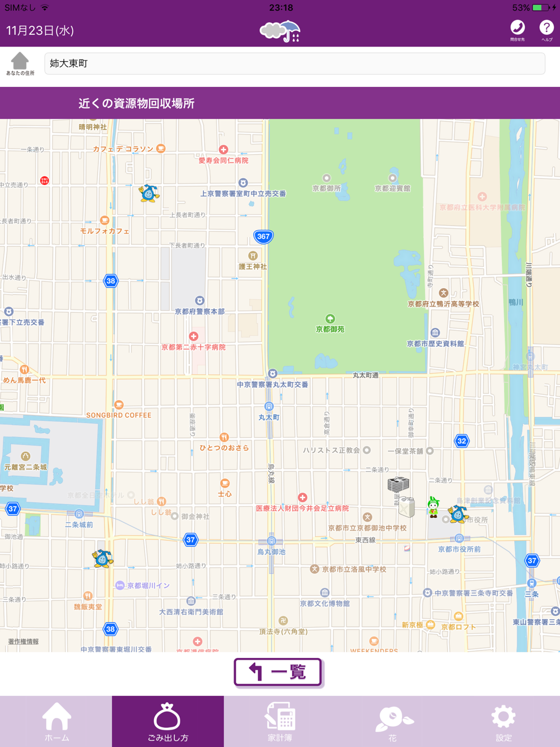Tap the 大西清右衛門美術館 museum pin

[x=191, y=601]
